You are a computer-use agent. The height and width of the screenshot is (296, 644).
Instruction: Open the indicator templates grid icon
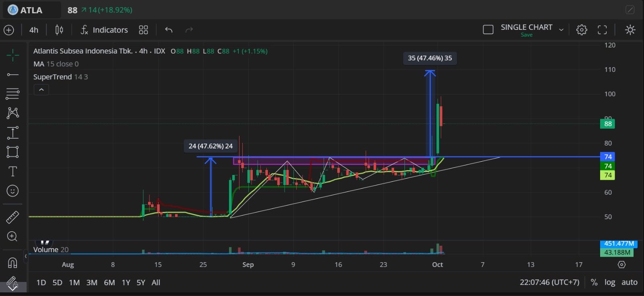pyautogui.click(x=143, y=30)
